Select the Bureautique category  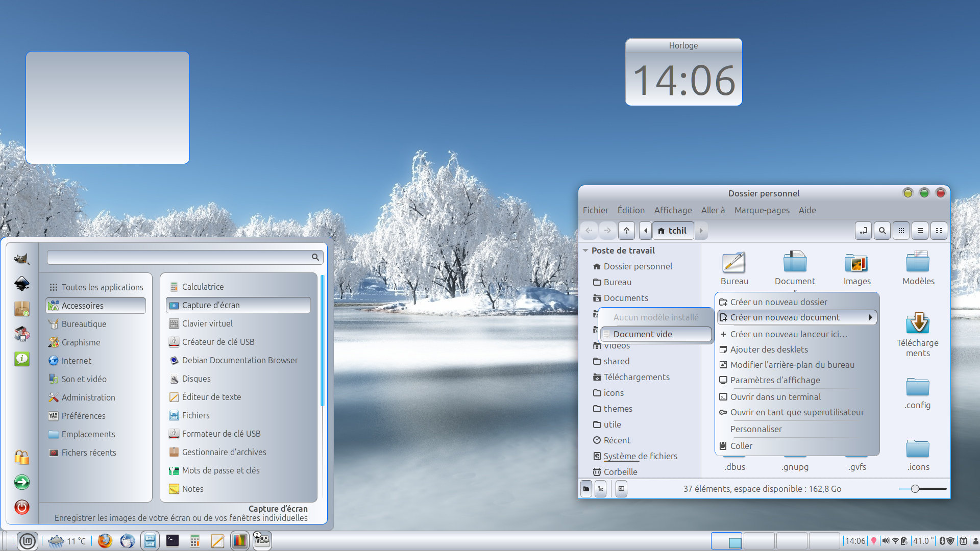pyautogui.click(x=96, y=324)
